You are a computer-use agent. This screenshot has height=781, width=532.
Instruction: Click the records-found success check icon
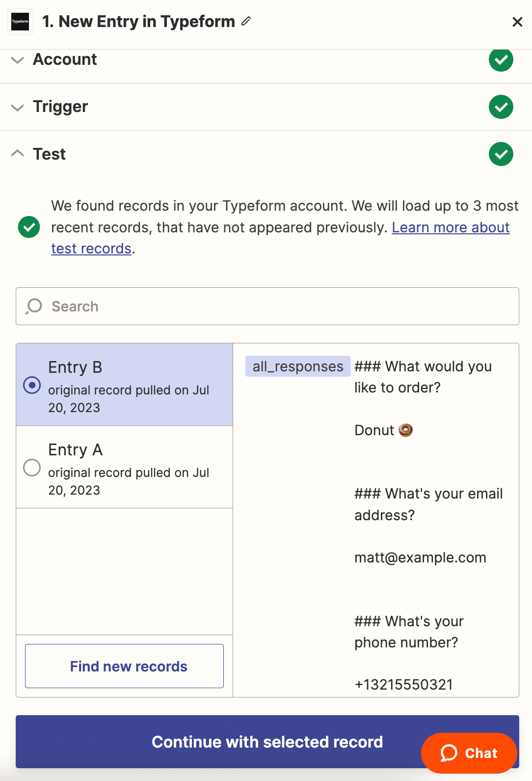(29, 227)
